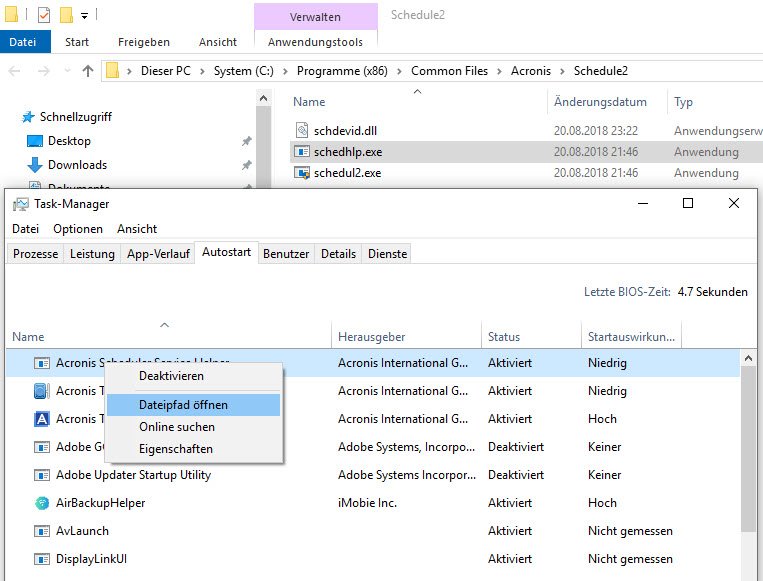
Task: Expand chevron after Dieser PC in path
Action: click(202, 71)
